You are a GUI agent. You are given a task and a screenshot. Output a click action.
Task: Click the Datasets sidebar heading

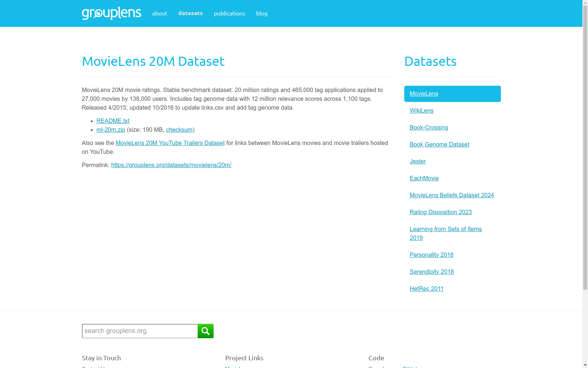pos(430,61)
